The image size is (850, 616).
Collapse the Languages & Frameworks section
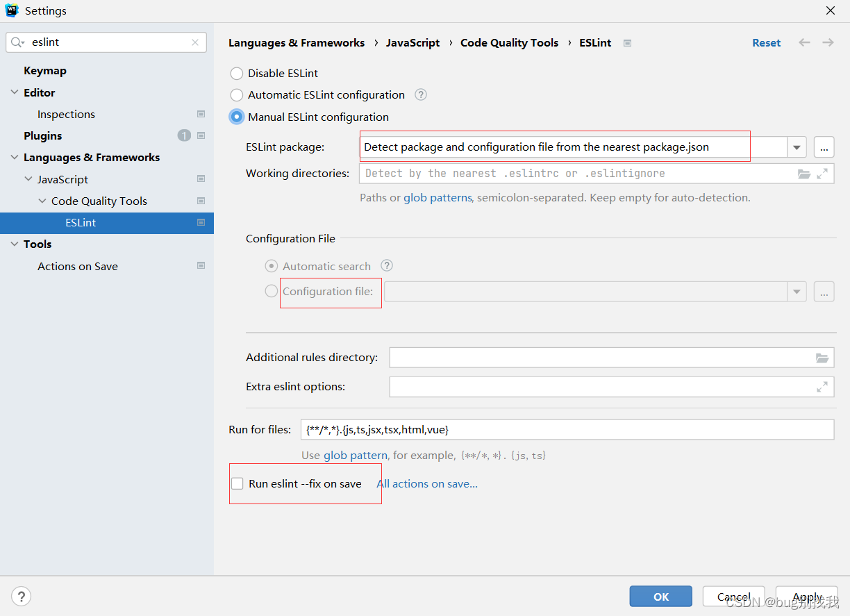15,157
